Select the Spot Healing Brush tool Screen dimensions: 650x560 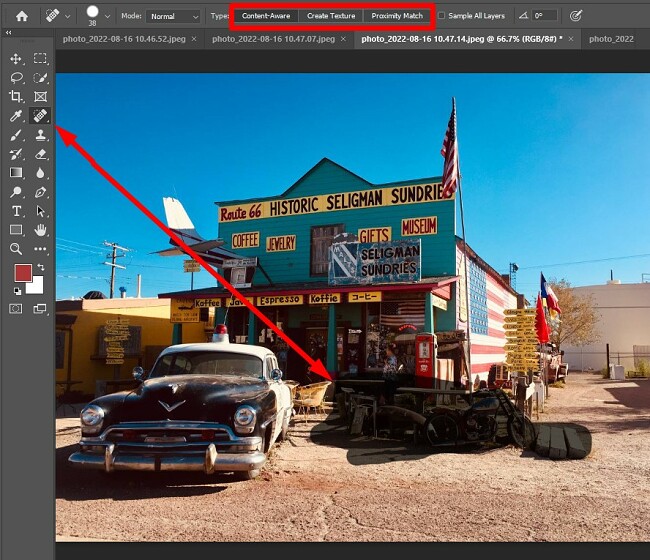(40, 116)
